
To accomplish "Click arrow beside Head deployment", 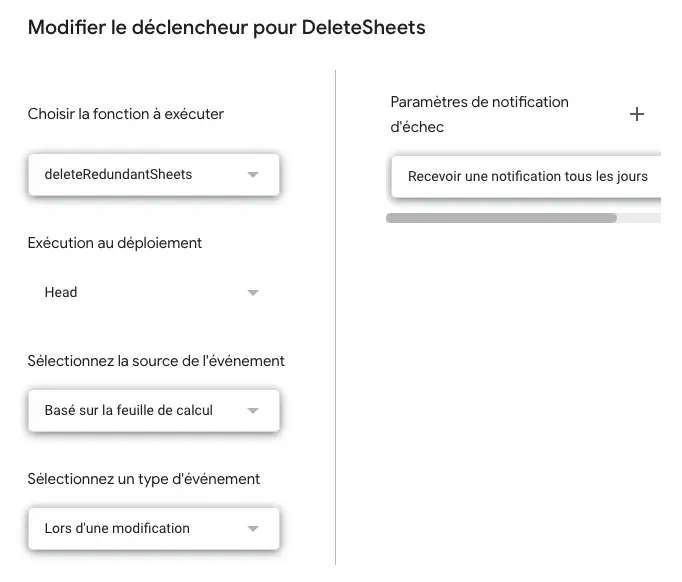I will click(x=253, y=292).
